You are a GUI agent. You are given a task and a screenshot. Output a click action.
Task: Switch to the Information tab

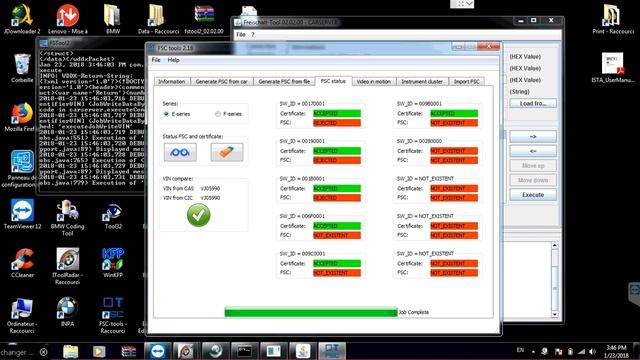coord(171,81)
